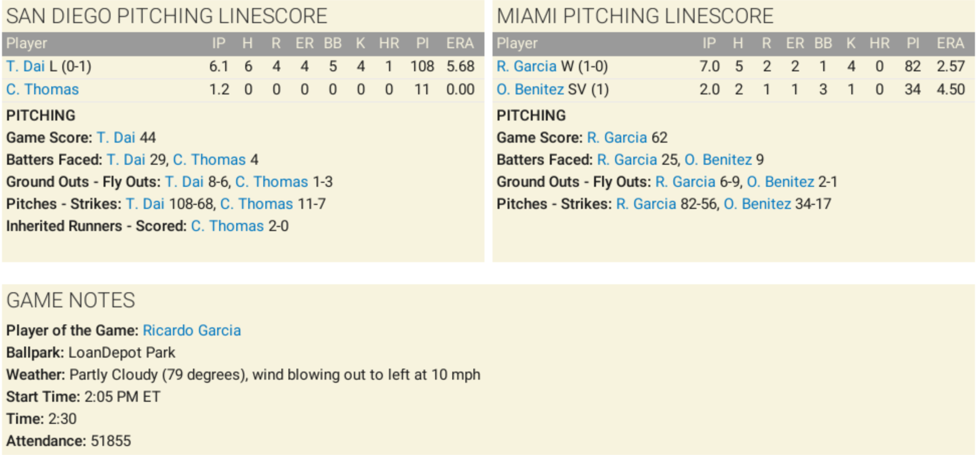Viewport: 980px width, 455px height.
Task: Open R. Garcia link next to 82-56 pitches
Action: pyautogui.click(x=646, y=204)
